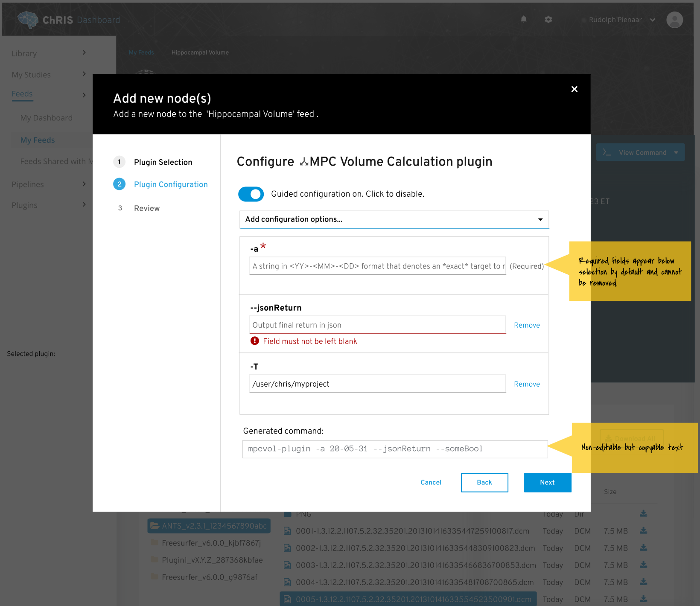Download the 0001 dcm file

(x=644, y=530)
